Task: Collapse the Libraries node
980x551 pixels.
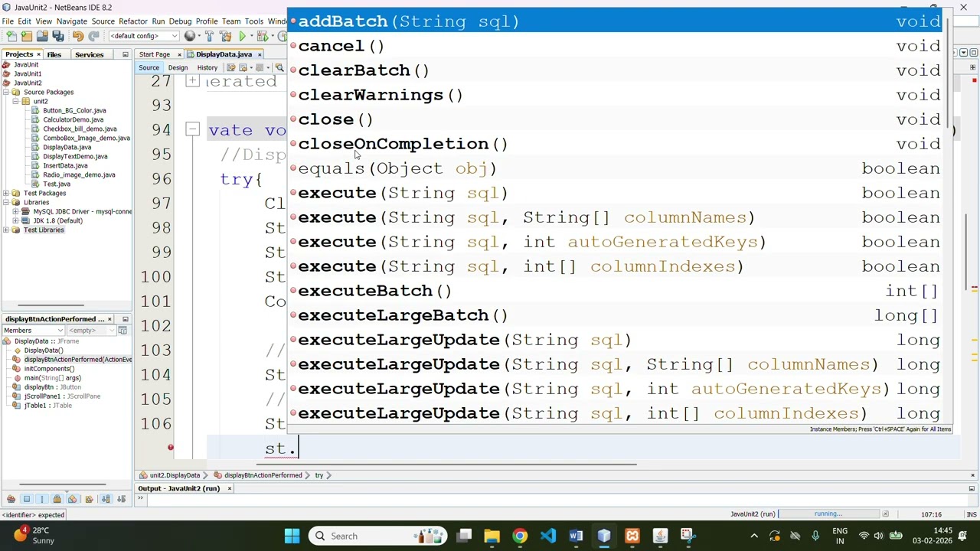Action: (x=6, y=202)
